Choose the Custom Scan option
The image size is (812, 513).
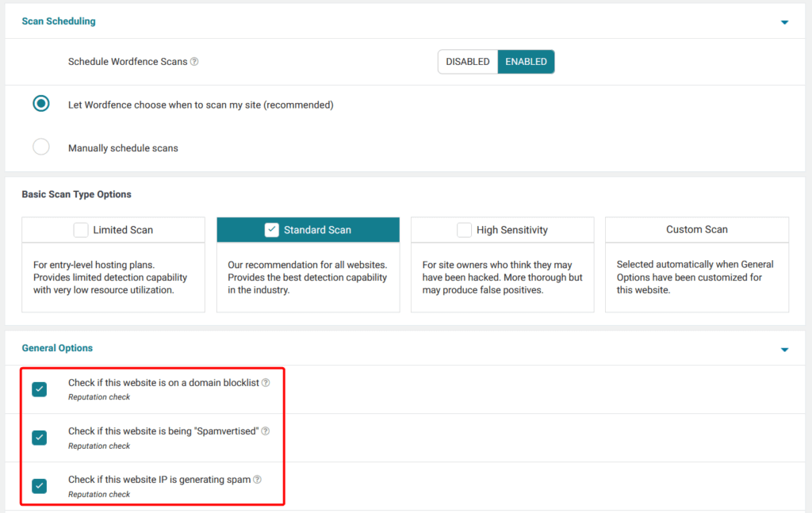[696, 229]
